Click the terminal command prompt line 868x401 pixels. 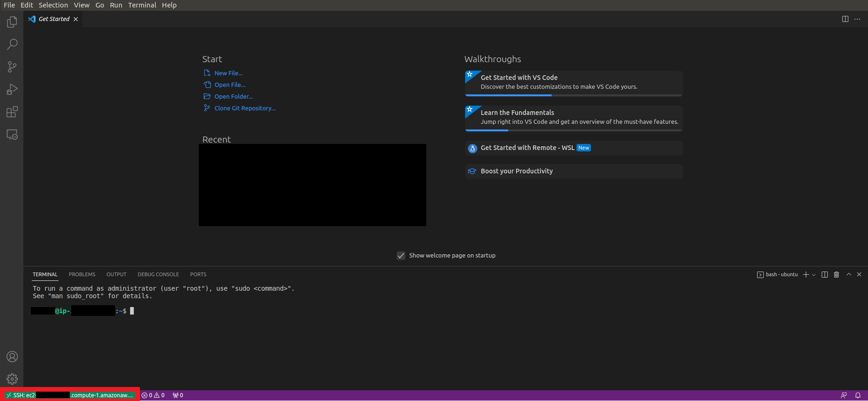pos(83,311)
